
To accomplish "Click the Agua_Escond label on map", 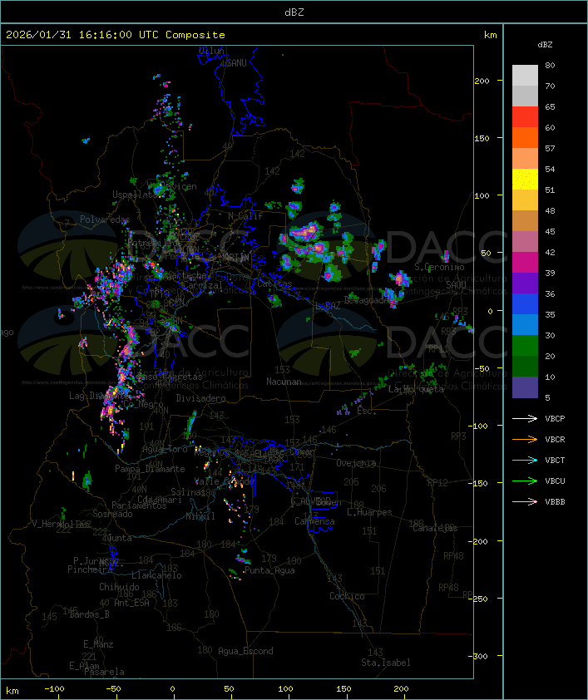I will (245, 651).
